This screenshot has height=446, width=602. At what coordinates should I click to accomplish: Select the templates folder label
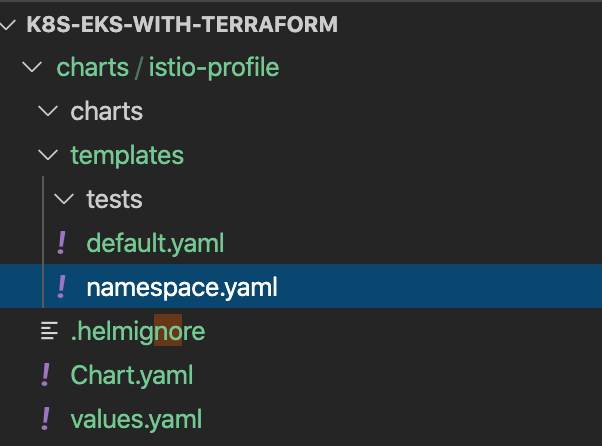point(127,156)
